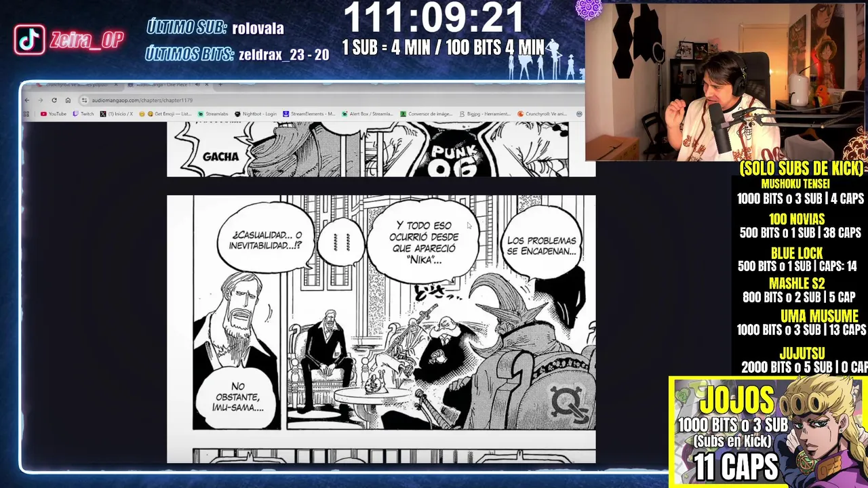Click the emoji face bookmark icon before Get Emoji
Image resolution: width=868 pixels, height=488 pixels.
[142, 114]
